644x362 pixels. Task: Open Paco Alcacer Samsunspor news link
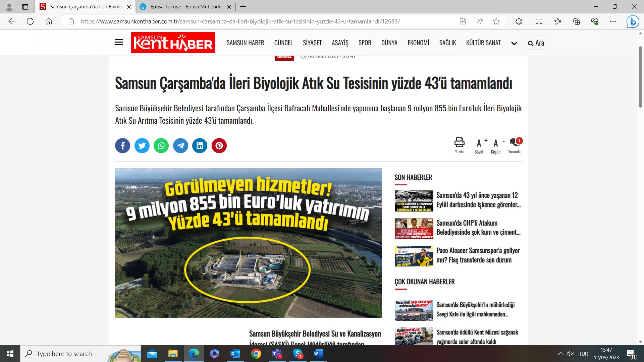pos(478,255)
